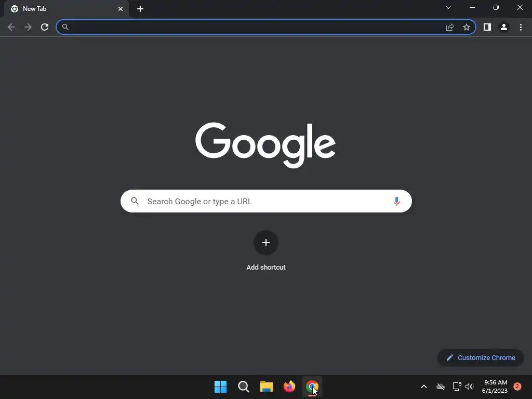The height and width of the screenshot is (399, 532).
Task: Start voice search with microphone icon
Action: 396,201
